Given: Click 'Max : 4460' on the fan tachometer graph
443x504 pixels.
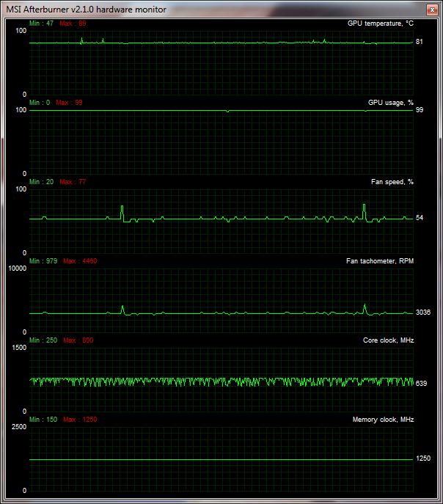Looking at the screenshot, I should click(80, 260).
